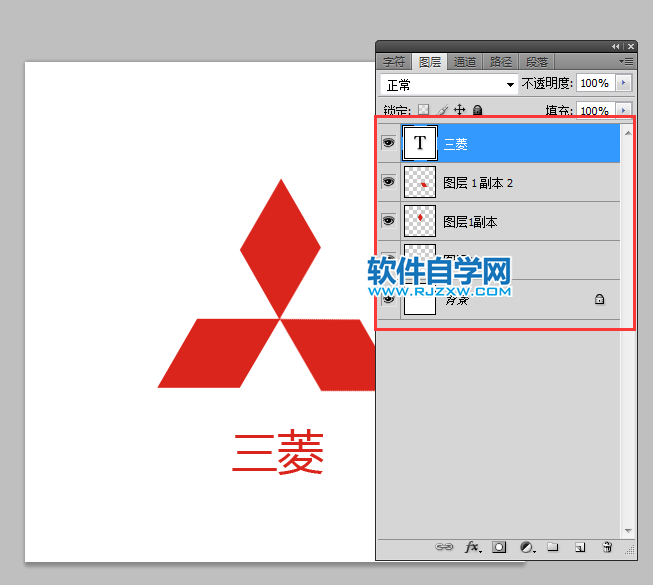Create new fill or adjustment layer
This screenshot has height=585, width=653.
click(x=527, y=547)
